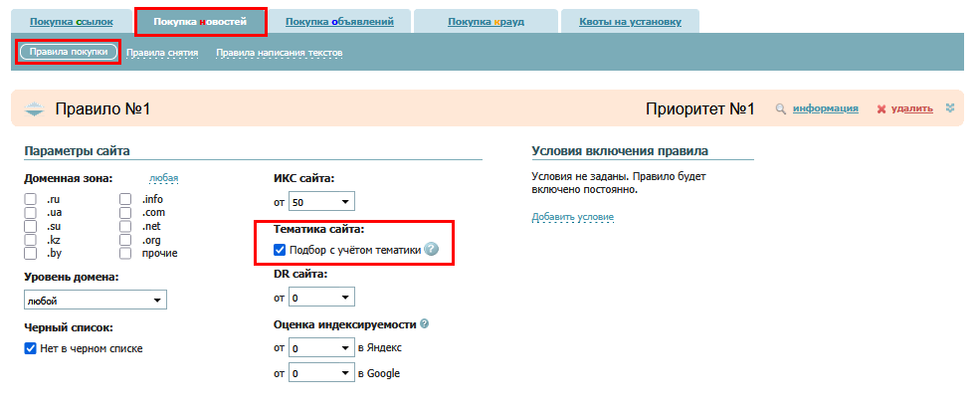Click the up/down priority icon beside Правило №1
The width and height of the screenshot is (980, 410).
(x=35, y=108)
